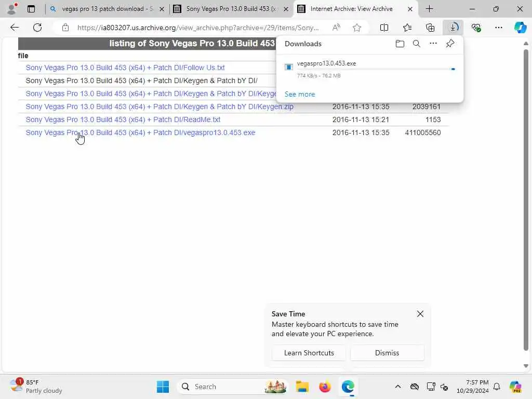
Task: Open the weather widget showing 85°F
Action: click(x=36, y=387)
